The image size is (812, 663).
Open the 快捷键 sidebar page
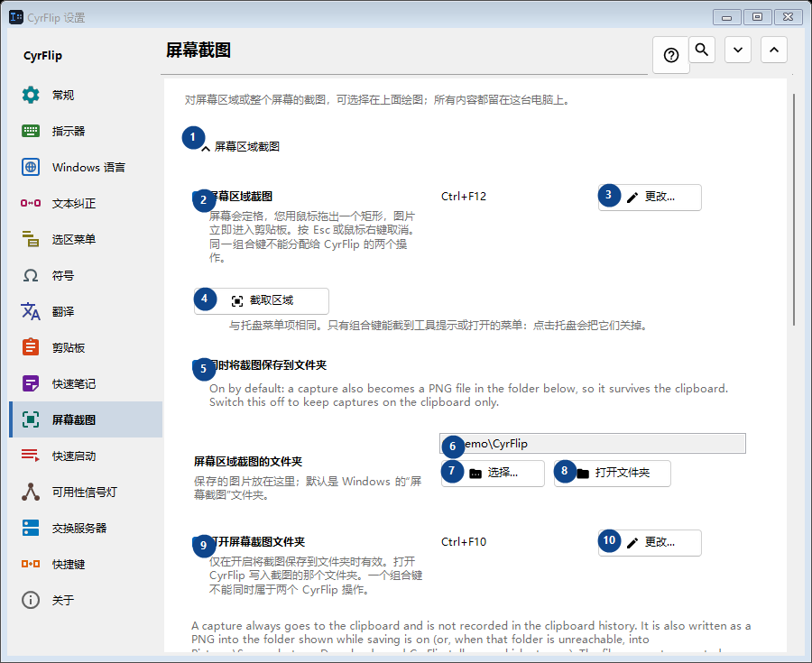tap(86, 564)
